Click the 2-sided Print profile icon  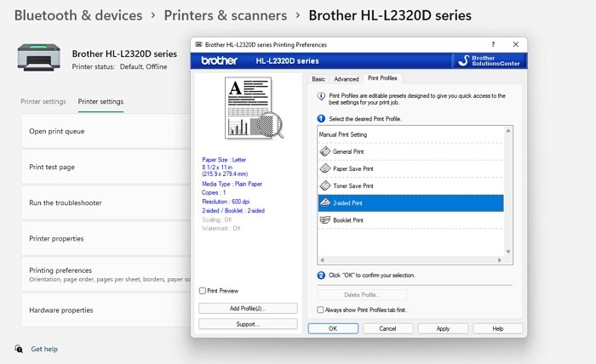(325, 202)
